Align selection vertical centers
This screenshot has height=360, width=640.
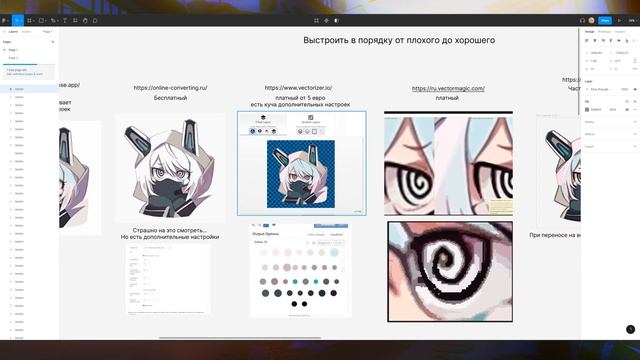tap(619, 40)
